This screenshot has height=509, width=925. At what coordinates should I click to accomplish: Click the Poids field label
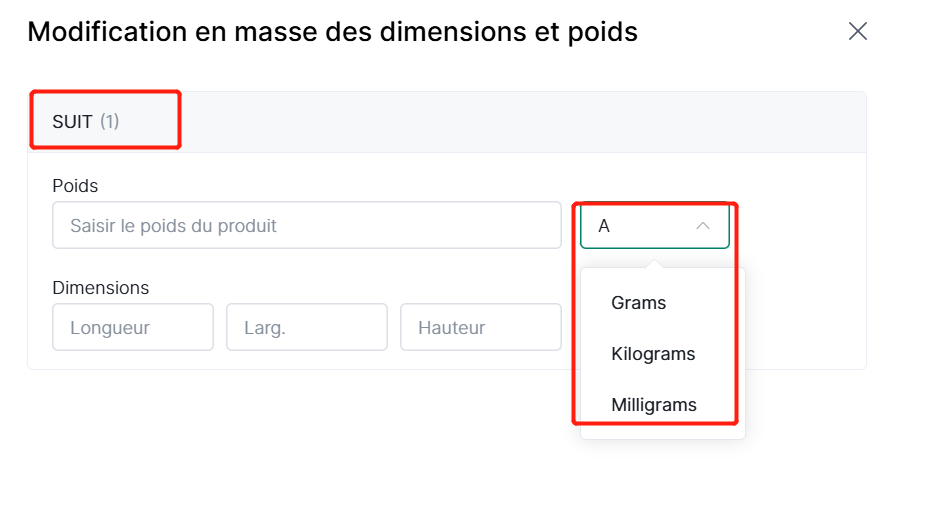[75, 185]
